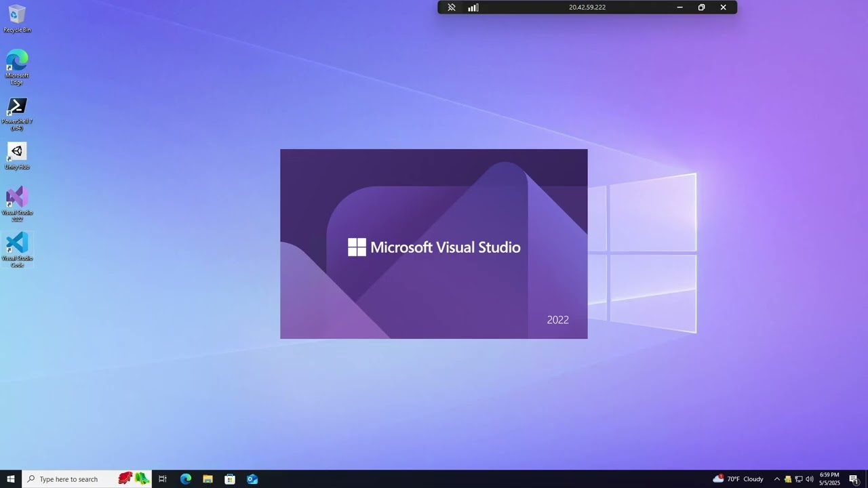Open Outlook from the taskbar
Image resolution: width=868 pixels, height=488 pixels.
[252, 479]
